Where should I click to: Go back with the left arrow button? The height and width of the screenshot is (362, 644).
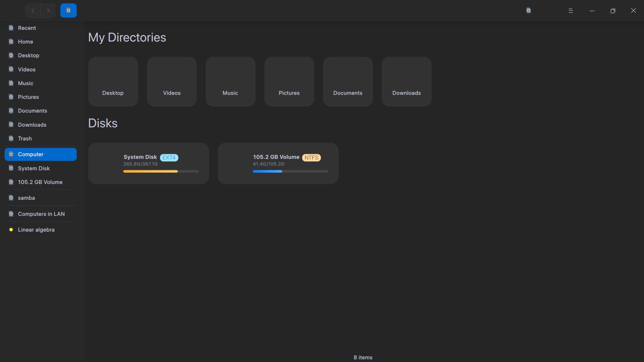tap(33, 10)
